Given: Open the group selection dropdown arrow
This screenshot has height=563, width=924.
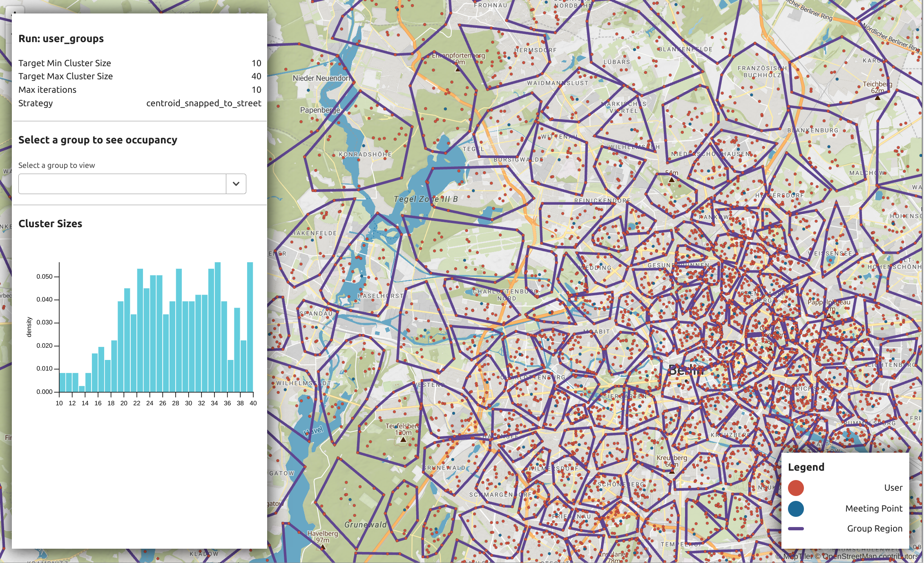Looking at the screenshot, I should click(x=236, y=184).
